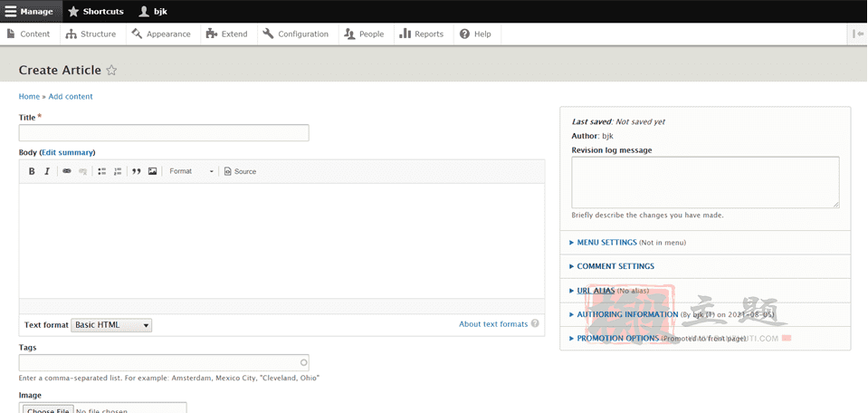The width and height of the screenshot is (868, 413).
Task: Follow the Add content breadcrumb link
Action: [x=71, y=96]
